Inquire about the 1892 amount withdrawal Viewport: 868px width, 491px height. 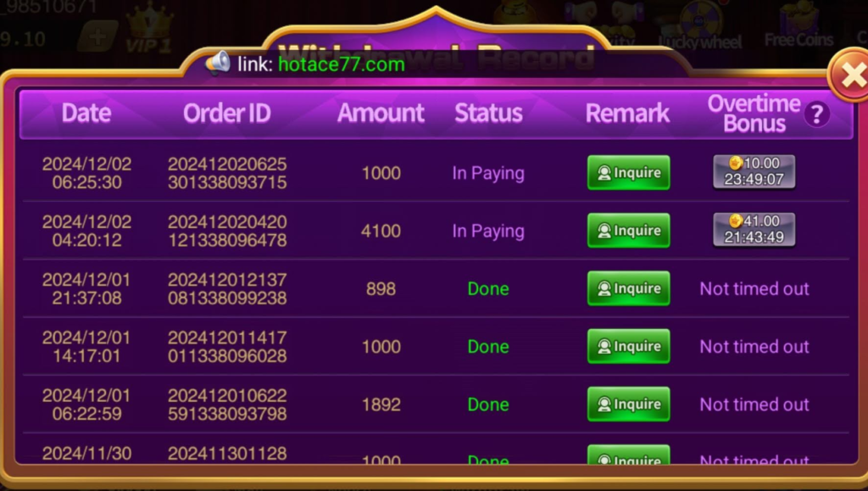[628, 405]
